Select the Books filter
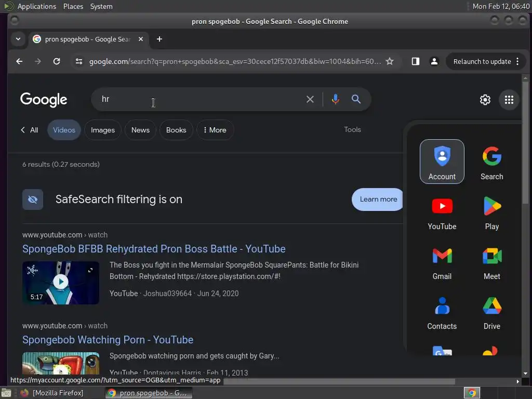532x399 pixels. 176,130
